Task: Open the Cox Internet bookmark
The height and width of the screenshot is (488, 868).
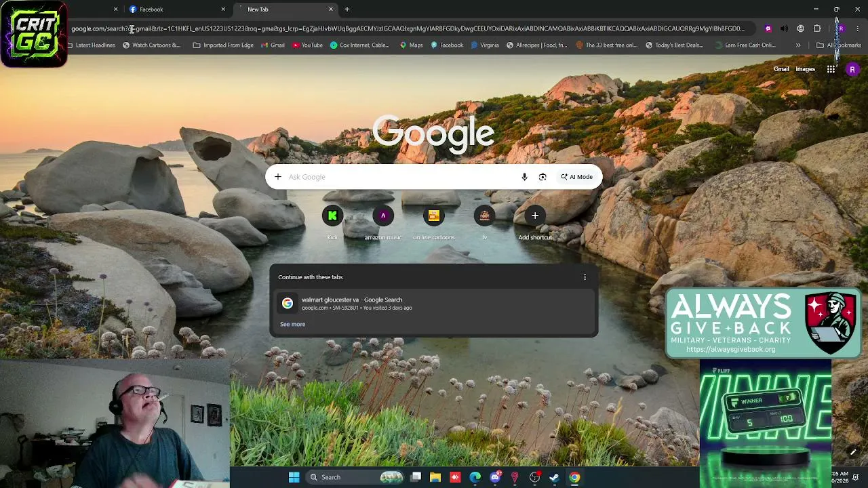Action: [x=360, y=45]
